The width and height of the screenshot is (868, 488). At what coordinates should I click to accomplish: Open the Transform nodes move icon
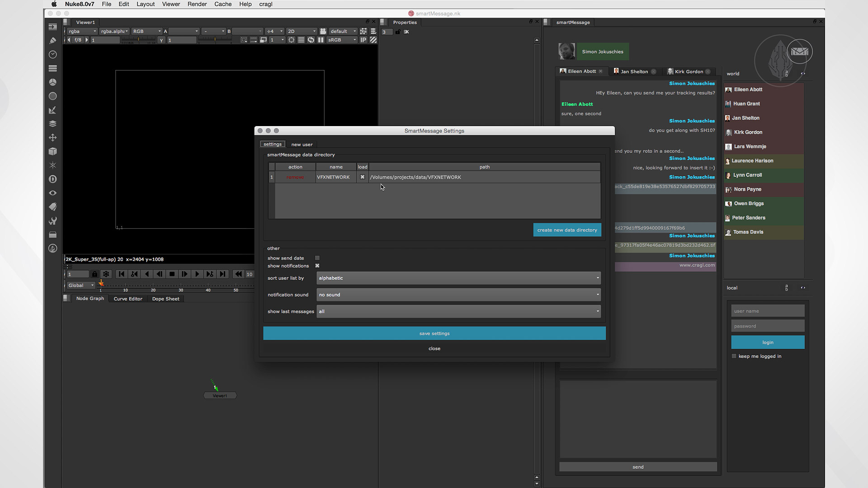point(52,137)
